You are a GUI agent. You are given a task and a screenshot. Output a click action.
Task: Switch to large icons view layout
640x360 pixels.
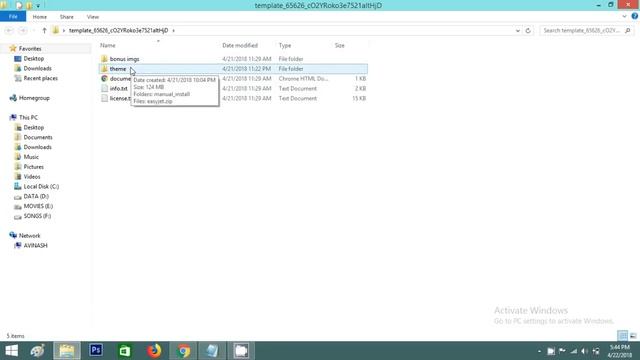[x=633, y=336]
